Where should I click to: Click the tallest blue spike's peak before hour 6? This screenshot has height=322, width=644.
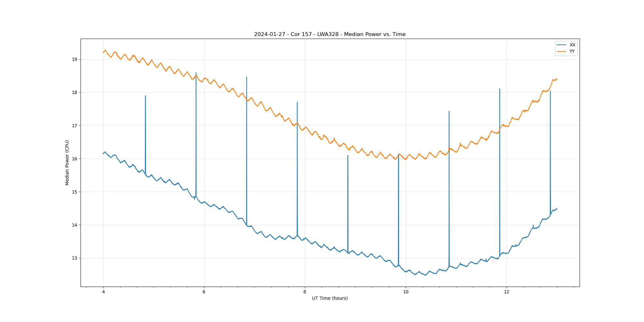click(x=196, y=73)
